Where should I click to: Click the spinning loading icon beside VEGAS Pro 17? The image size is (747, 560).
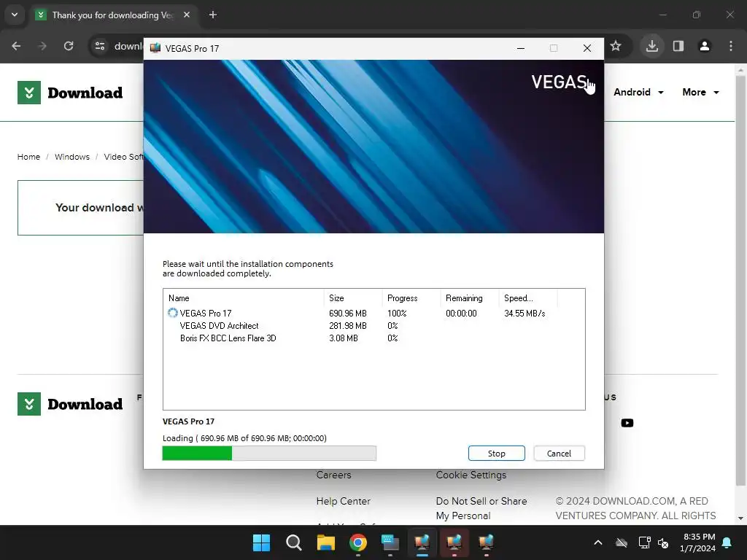[172, 313]
